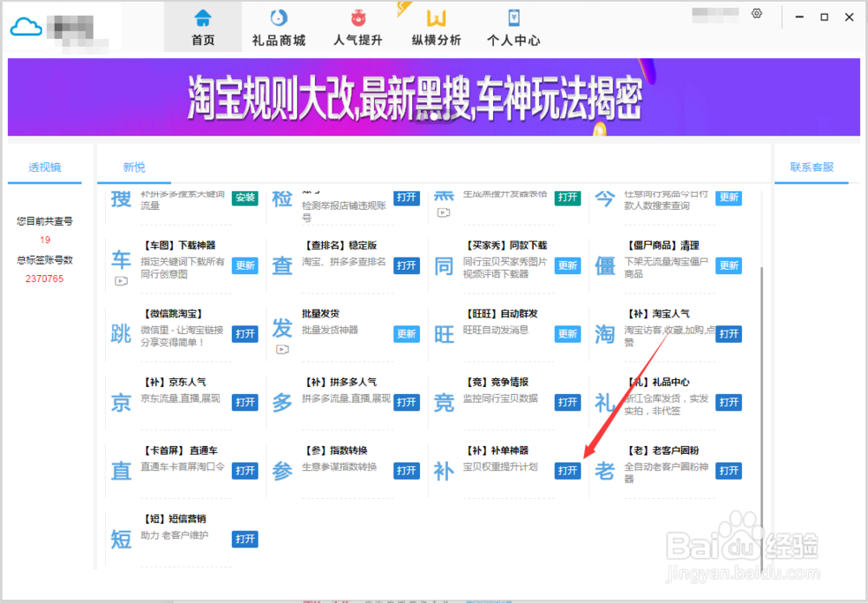Viewport: 868px width, 603px height.
Task: Open the 【补】淘宝人气 tool
Action: (x=728, y=334)
